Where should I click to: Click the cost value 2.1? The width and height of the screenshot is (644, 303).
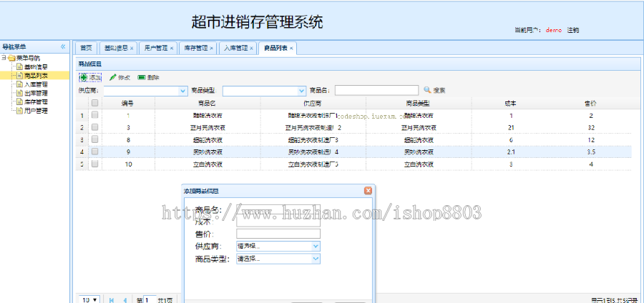pos(511,151)
